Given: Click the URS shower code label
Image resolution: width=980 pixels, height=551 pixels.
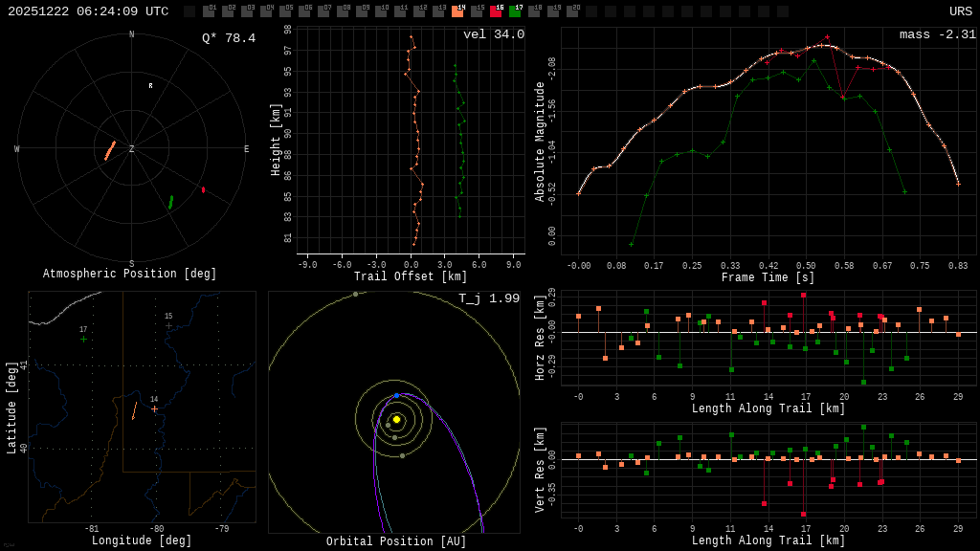Looking at the screenshot, I should point(961,11).
